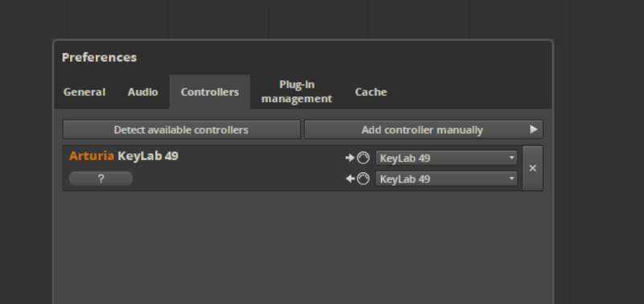644x304 pixels.
Task: Open the MIDI output KeyLab 49 dropdown
Action: tap(446, 179)
